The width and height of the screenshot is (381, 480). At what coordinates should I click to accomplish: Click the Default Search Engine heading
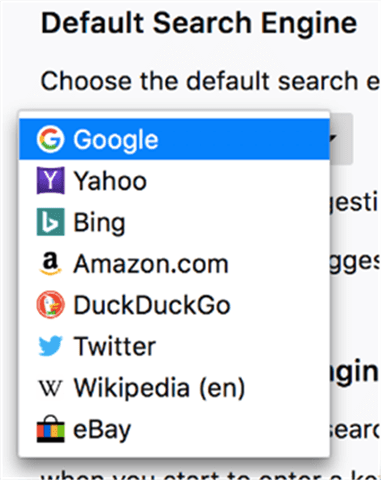click(199, 23)
